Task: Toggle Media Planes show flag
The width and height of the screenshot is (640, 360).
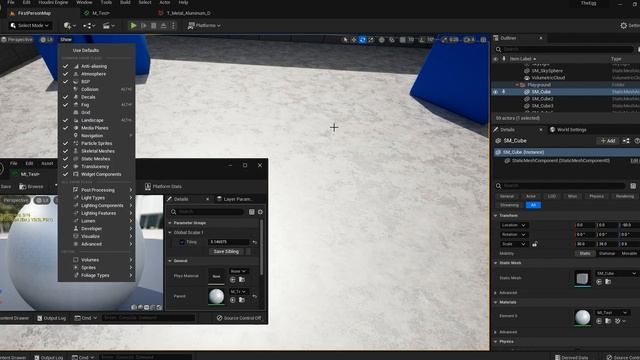Action: (x=96, y=128)
